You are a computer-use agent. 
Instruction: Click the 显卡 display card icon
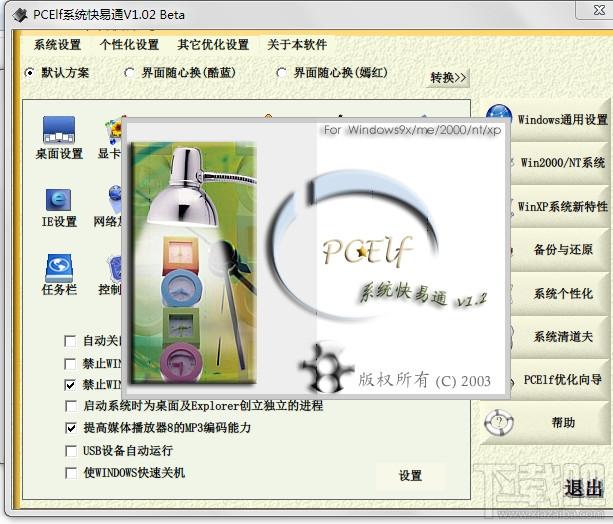110,139
